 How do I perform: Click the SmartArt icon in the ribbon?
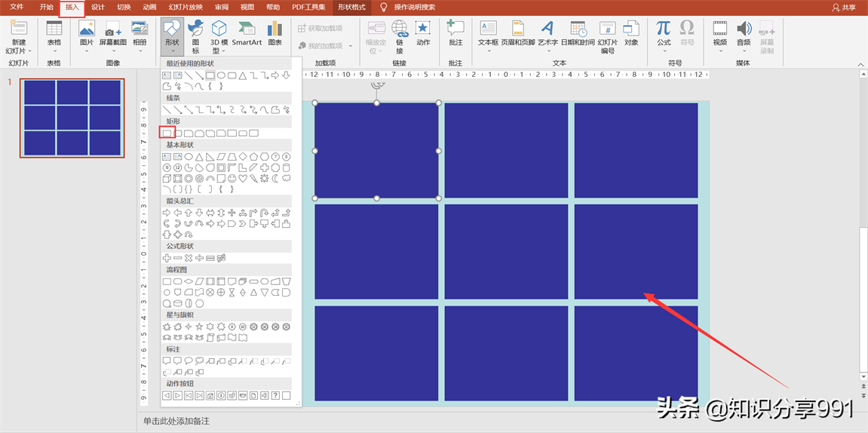tap(247, 33)
